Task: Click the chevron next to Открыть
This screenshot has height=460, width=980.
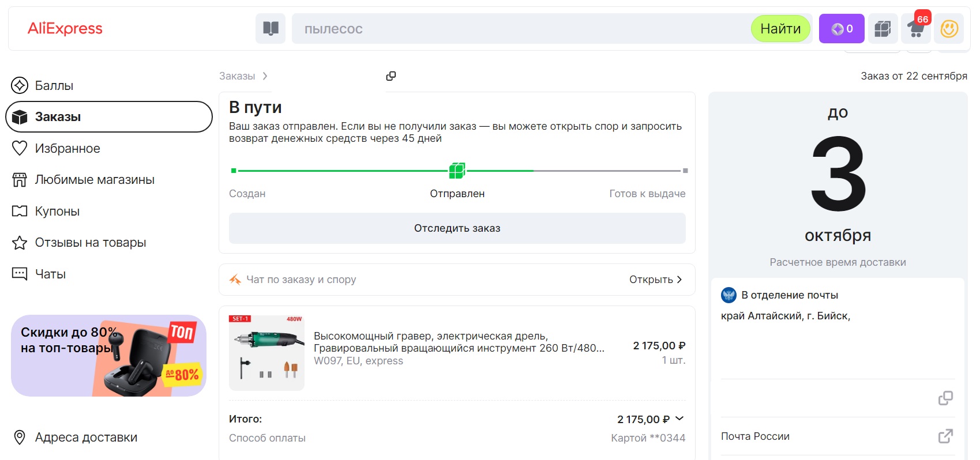Action: [679, 280]
